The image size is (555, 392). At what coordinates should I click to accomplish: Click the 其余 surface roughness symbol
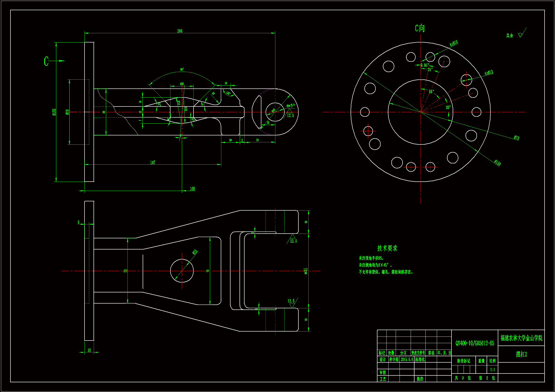tap(520, 35)
